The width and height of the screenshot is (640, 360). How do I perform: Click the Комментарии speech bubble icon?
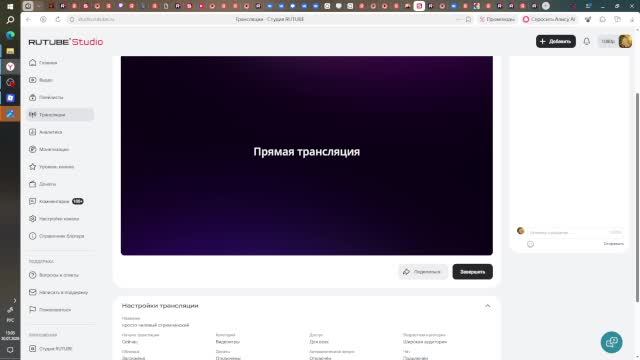pos(33,201)
